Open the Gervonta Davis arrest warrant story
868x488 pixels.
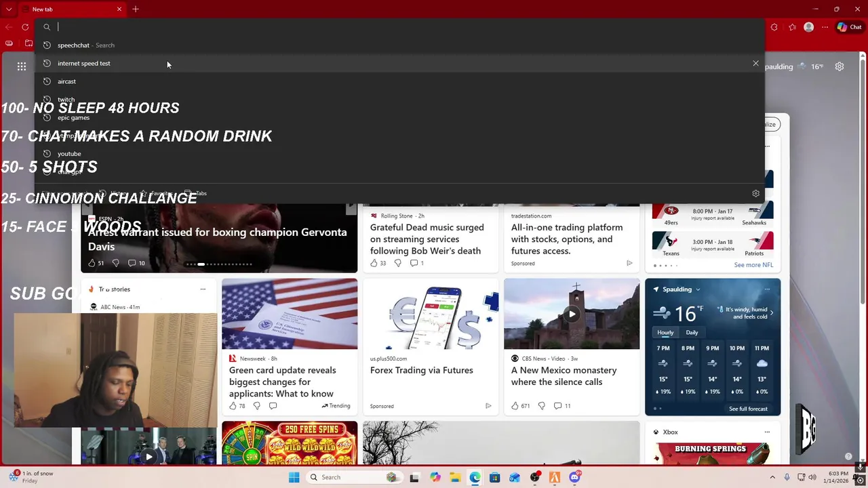(x=217, y=239)
